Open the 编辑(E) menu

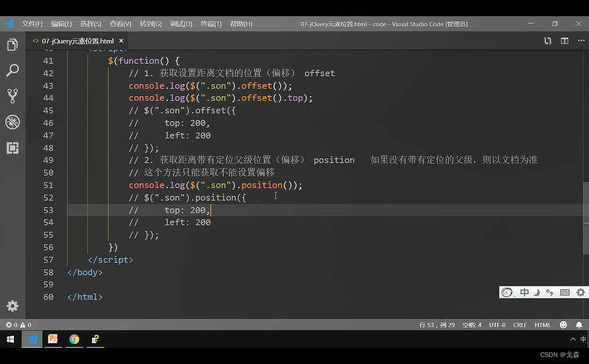[x=61, y=24]
